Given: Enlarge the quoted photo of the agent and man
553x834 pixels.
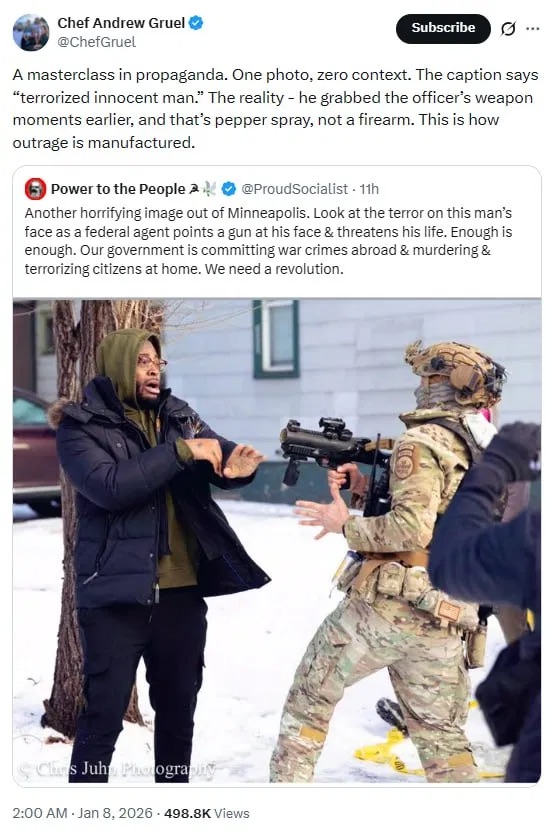Looking at the screenshot, I should [276, 540].
